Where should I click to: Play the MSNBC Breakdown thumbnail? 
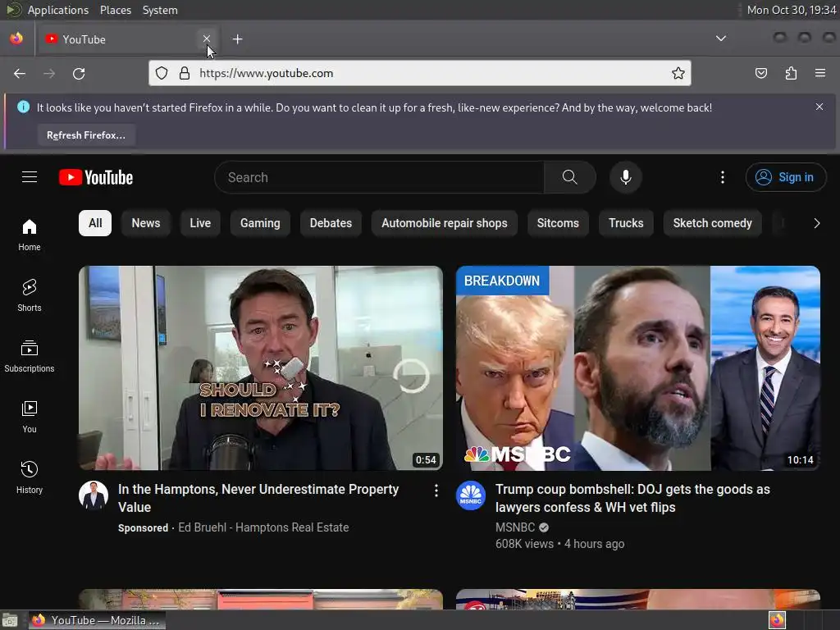tap(638, 368)
